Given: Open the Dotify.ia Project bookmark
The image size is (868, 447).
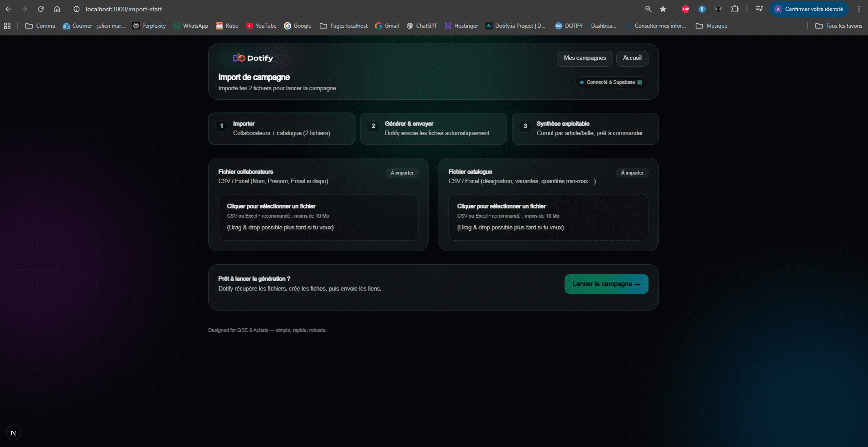Looking at the screenshot, I should [516, 26].
